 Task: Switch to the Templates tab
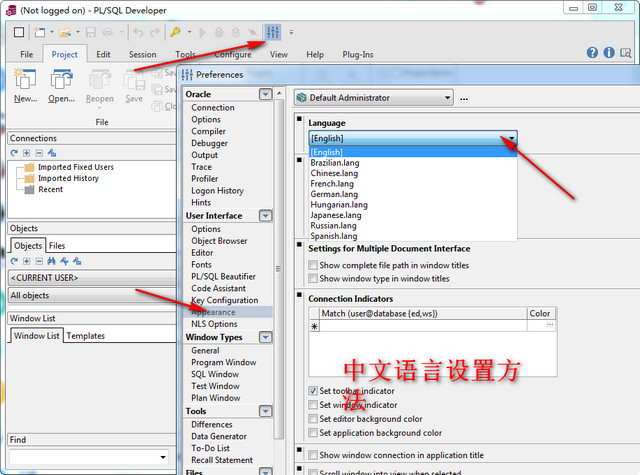point(86,336)
